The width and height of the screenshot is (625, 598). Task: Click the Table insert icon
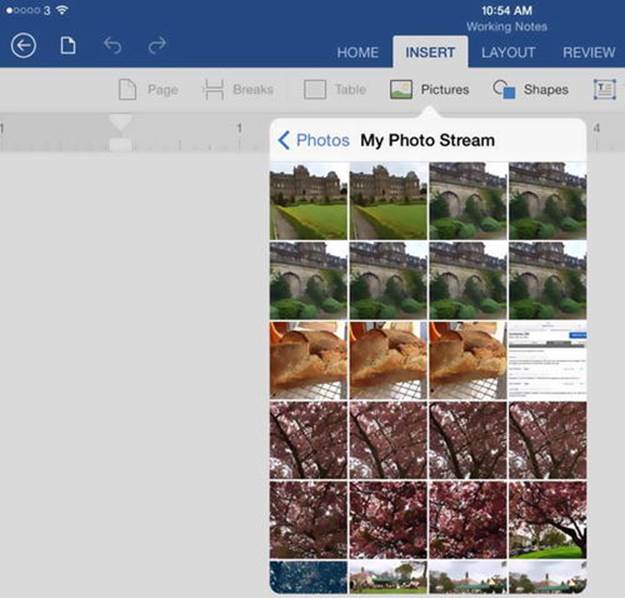pos(315,89)
